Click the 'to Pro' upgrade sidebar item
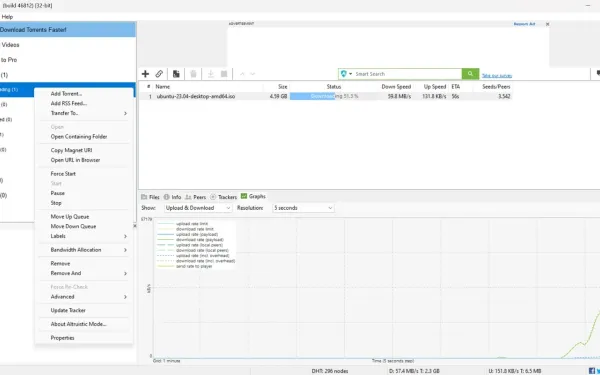 pyautogui.click(x=9, y=60)
